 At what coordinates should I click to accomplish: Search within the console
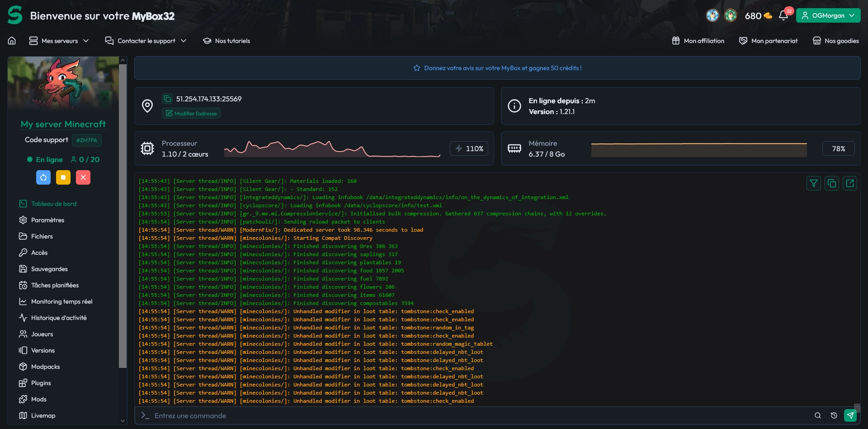point(817,415)
